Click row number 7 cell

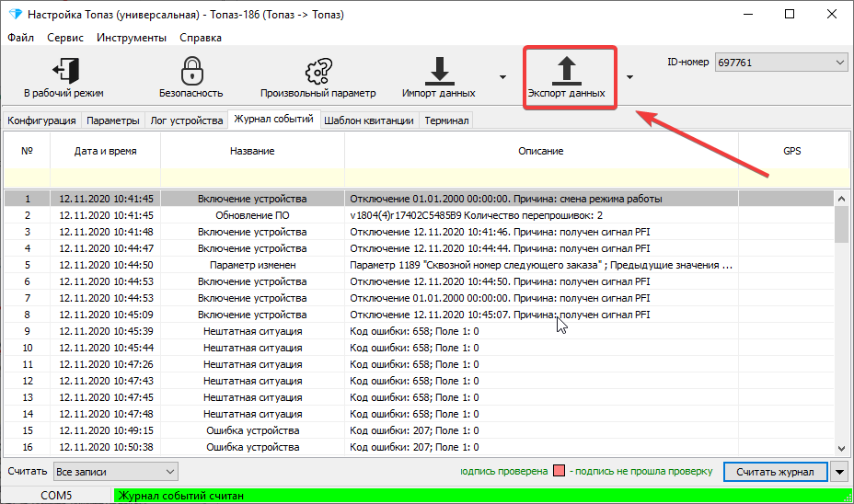[28, 298]
